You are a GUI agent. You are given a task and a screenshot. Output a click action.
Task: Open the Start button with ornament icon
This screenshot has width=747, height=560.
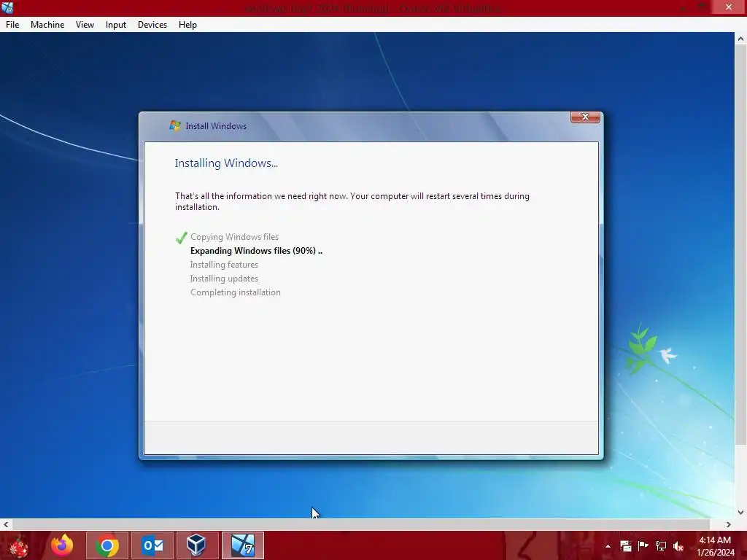point(19,545)
